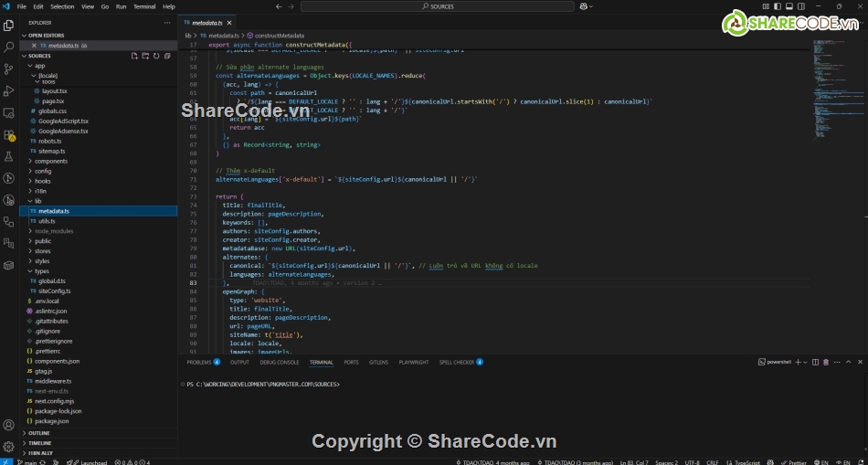Open siteConfig.ts in the types folder

coord(99,291)
